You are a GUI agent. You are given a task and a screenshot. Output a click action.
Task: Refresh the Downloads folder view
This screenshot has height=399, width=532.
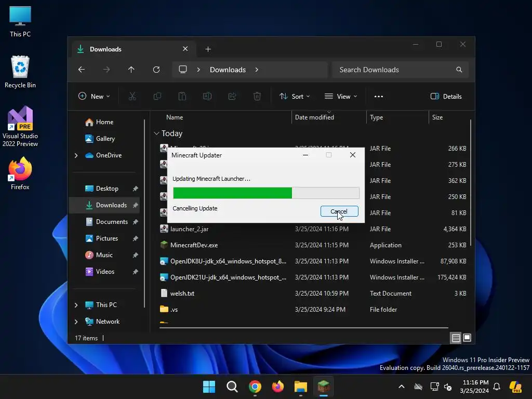pos(156,70)
